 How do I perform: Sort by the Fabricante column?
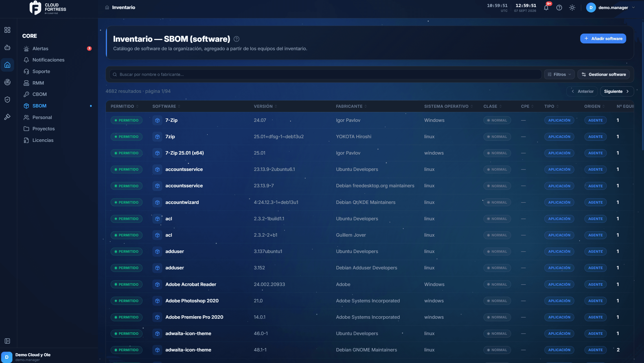pyautogui.click(x=351, y=106)
